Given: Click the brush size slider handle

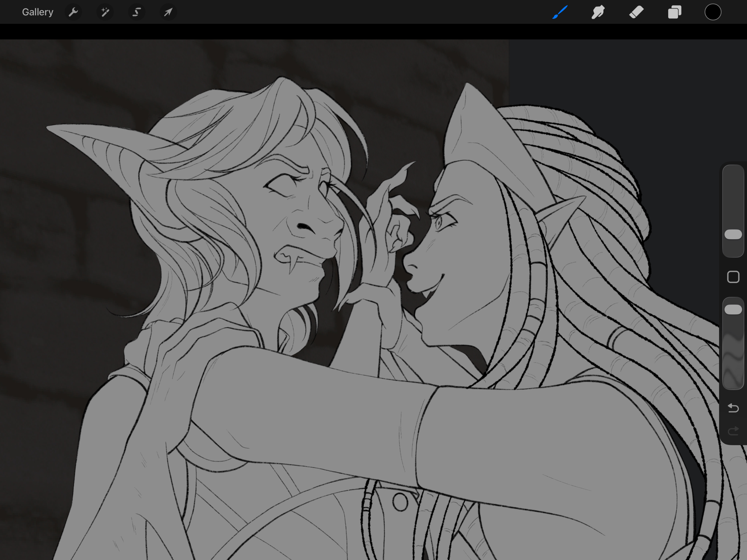Looking at the screenshot, I should [x=733, y=235].
